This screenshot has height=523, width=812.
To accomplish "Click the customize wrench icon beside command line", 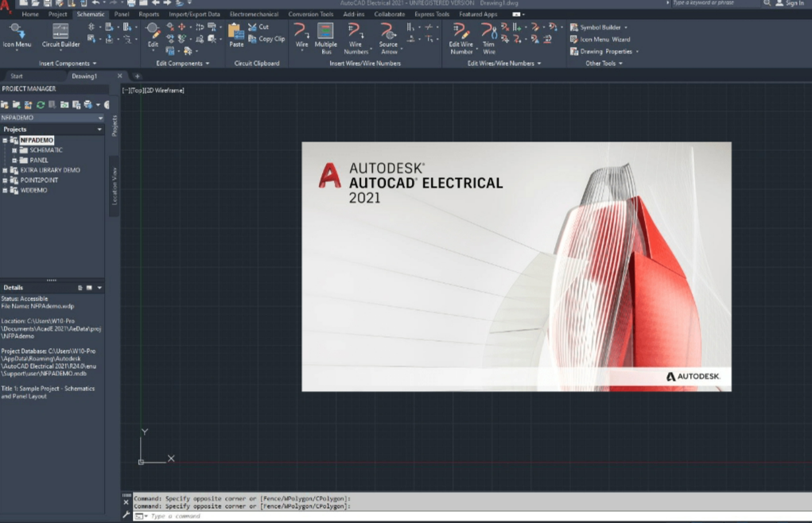I will pos(126,514).
